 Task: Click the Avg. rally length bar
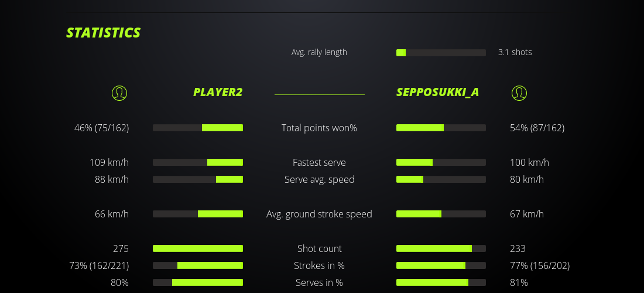tap(441, 53)
